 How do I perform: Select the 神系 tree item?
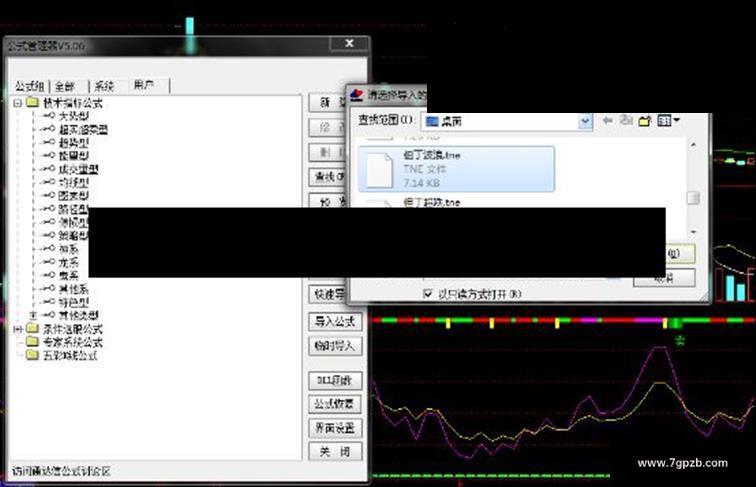pos(68,249)
